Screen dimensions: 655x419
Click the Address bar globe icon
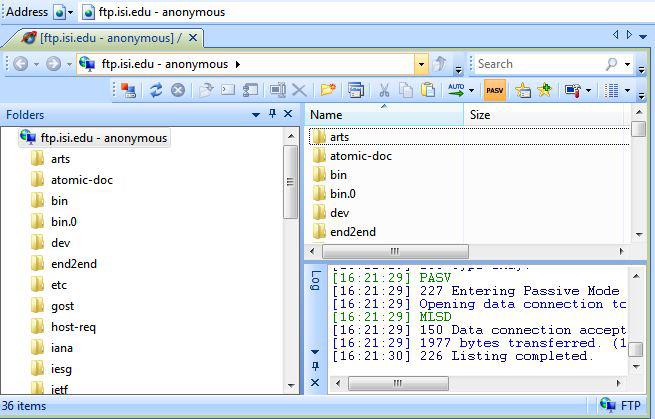[x=60, y=12]
